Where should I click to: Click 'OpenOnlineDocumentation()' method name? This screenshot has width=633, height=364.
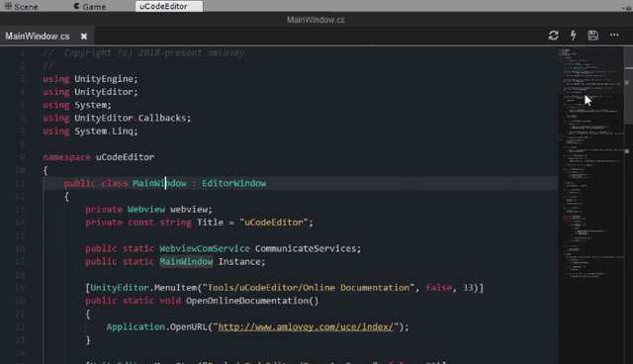[252, 301]
